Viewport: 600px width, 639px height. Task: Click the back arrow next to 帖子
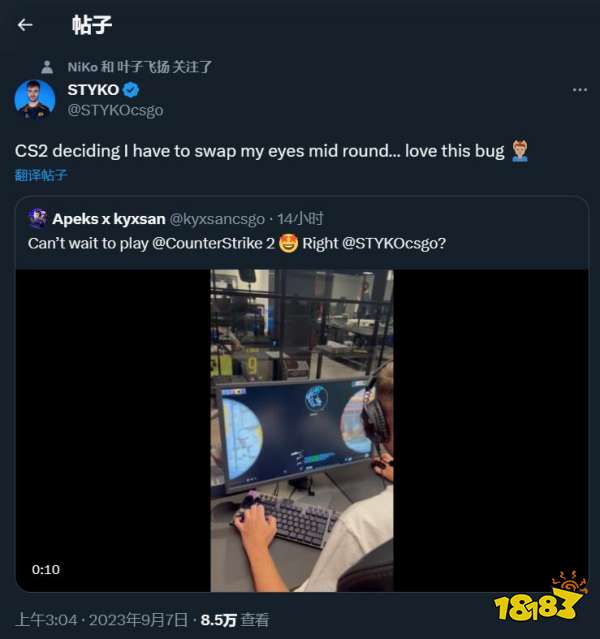[25, 25]
